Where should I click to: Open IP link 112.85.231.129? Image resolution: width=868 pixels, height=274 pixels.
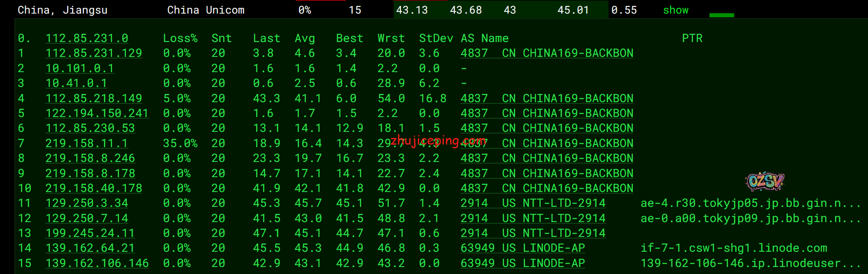coord(93,53)
